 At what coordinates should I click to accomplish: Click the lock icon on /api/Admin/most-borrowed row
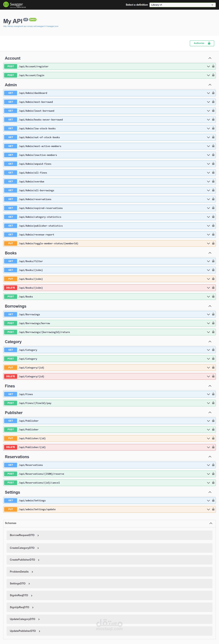[x=213, y=102]
